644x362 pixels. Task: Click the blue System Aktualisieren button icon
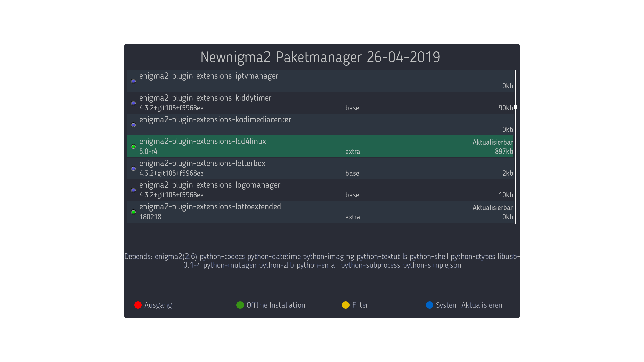[x=430, y=305]
